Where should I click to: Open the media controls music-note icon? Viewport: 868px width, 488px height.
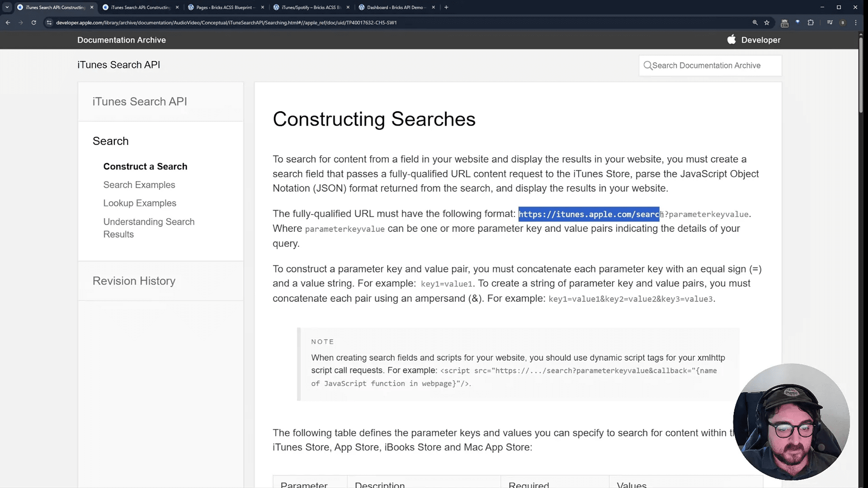(x=830, y=23)
